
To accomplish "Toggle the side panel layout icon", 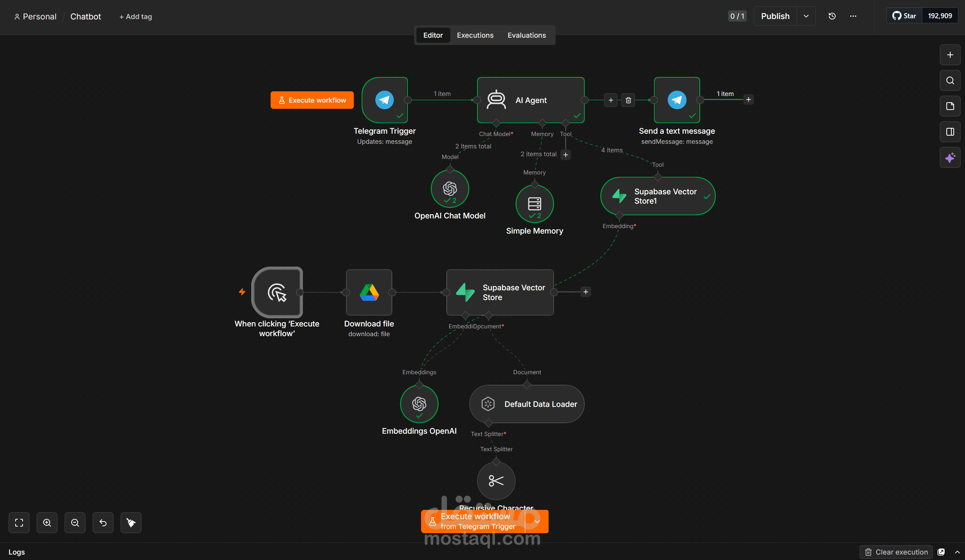I will click(x=950, y=132).
